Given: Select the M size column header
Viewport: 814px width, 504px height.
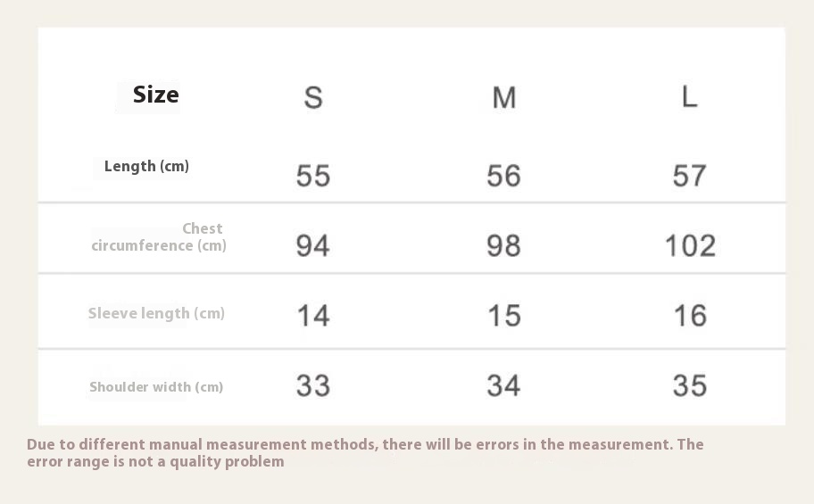Looking at the screenshot, I should [504, 97].
